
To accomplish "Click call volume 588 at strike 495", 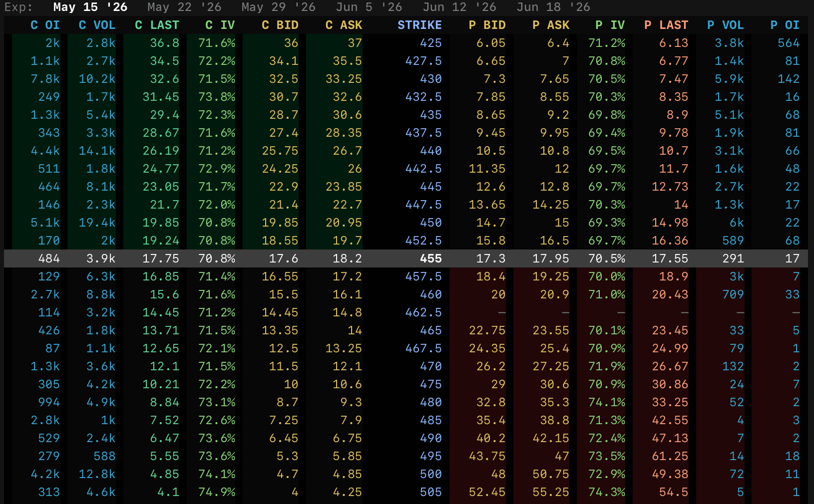I will click(104, 456).
